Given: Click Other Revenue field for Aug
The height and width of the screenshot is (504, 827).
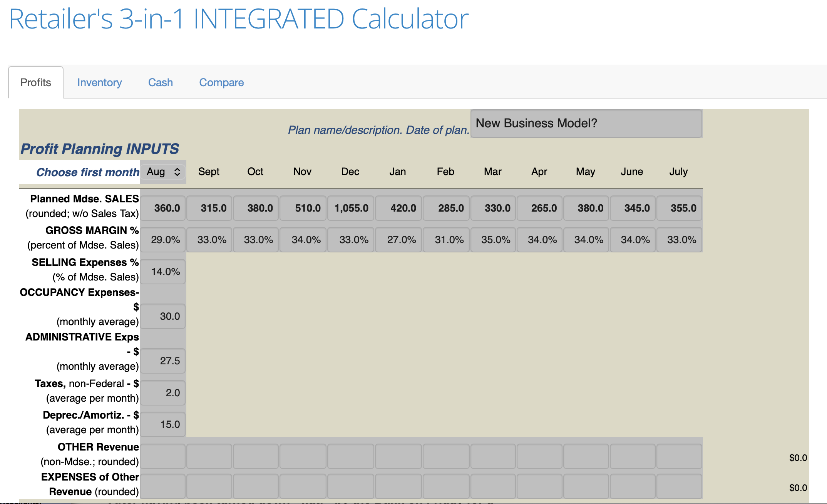Looking at the screenshot, I should (x=163, y=456).
